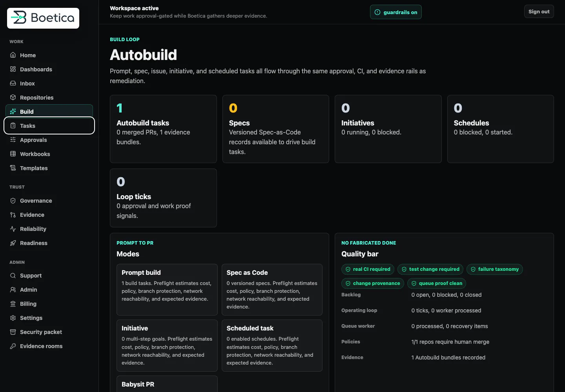The width and height of the screenshot is (565, 392).
Task: Click the Dashboards grid icon
Action: [13, 69]
